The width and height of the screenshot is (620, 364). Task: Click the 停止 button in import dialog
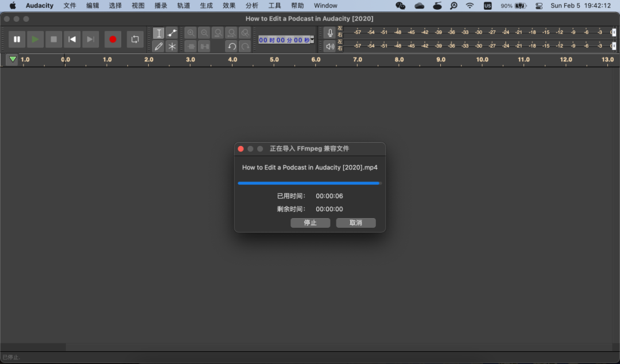click(x=310, y=223)
